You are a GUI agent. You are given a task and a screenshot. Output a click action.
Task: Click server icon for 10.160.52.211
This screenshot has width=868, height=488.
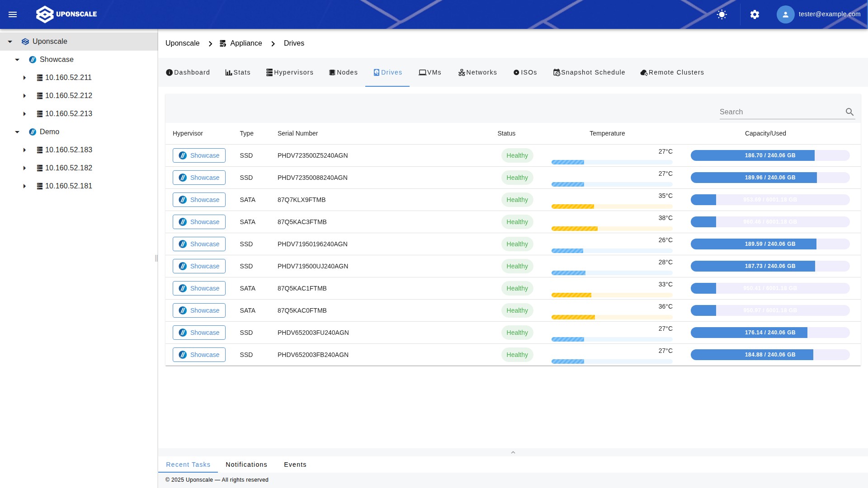point(40,78)
